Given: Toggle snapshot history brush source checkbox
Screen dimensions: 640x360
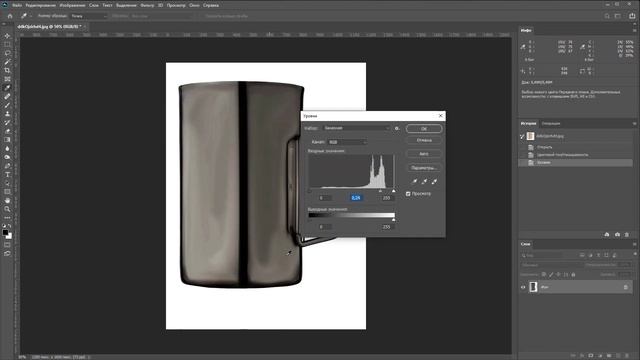Looking at the screenshot, I should 522,136.
